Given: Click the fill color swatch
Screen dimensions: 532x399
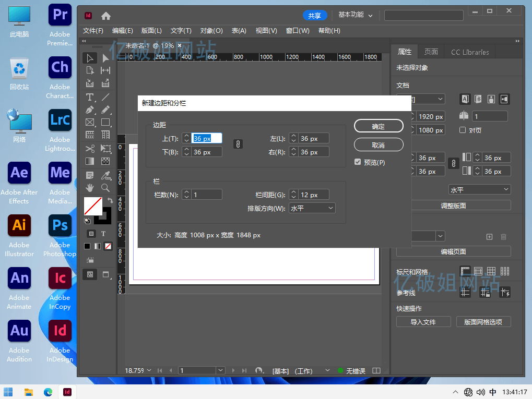Looking at the screenshot, I should coord(93,206).
